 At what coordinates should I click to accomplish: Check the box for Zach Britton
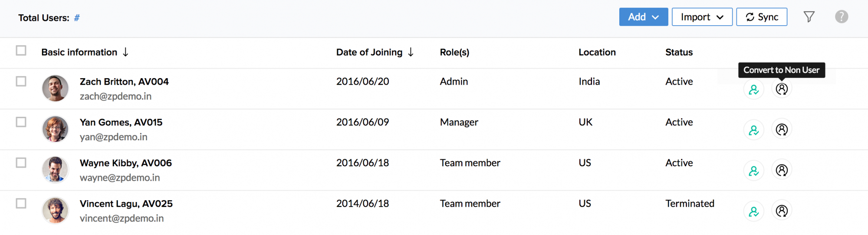[21, 82]
